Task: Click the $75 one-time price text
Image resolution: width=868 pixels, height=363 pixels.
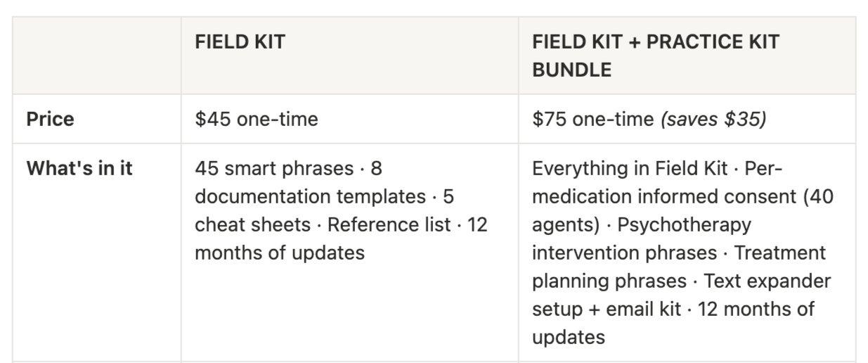Action: point(592,119)
